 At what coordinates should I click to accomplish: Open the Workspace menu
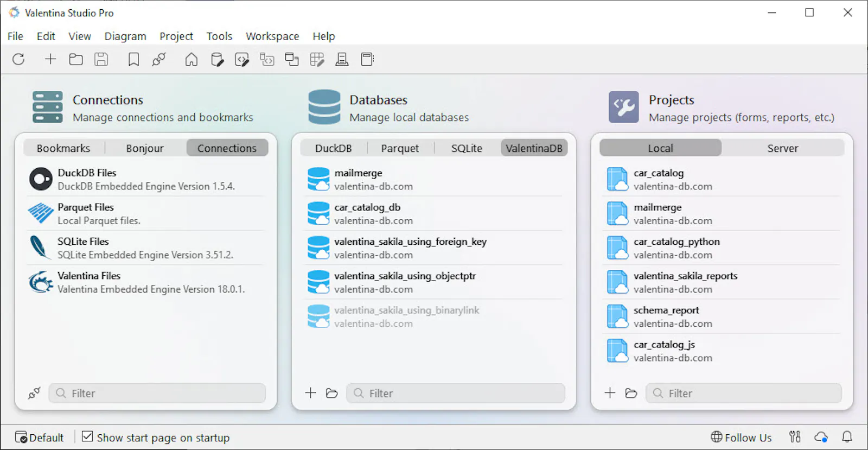coord(272,36)
